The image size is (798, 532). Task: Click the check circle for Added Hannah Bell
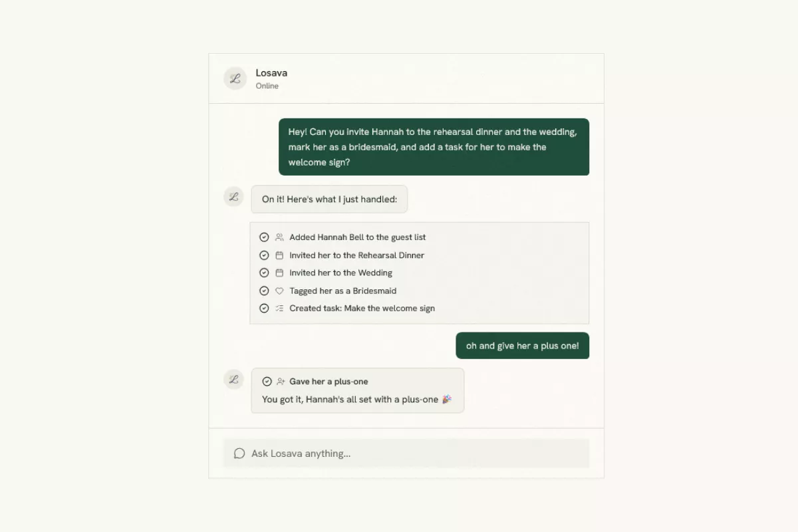pos(264,237)
